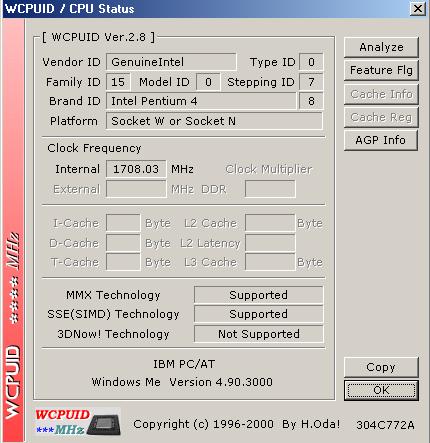Click the red WCPUID MHz side banner
The width and height of the screenshot is (430, 443).
(13, 230)
